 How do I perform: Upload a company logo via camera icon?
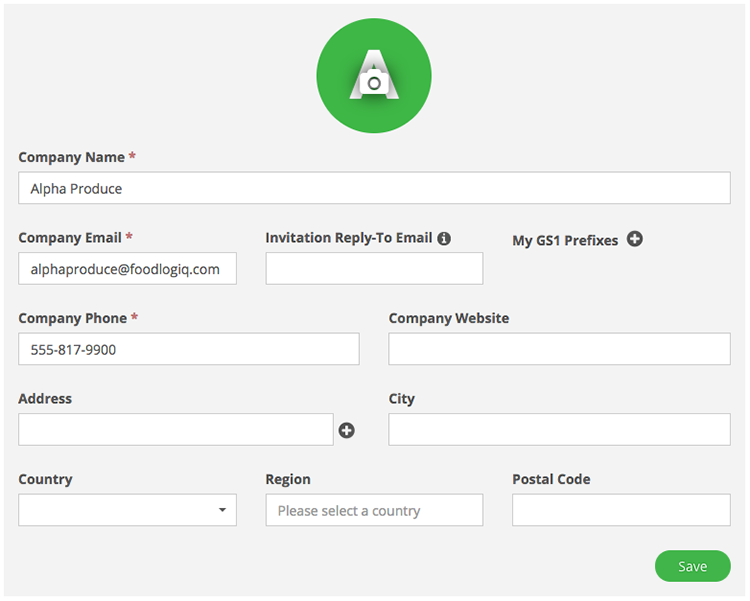pyautogui.click(x=374, y=83)
